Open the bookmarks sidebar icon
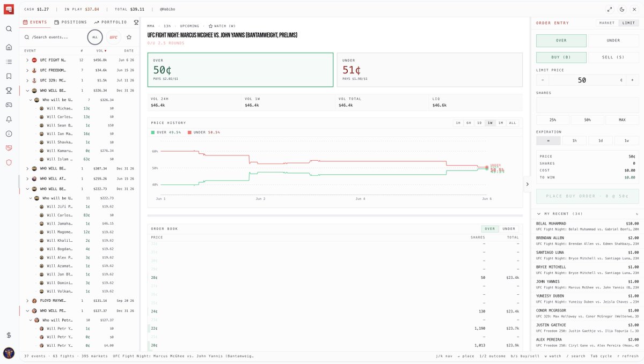644x364 pixels. click(x=9, y=76)
